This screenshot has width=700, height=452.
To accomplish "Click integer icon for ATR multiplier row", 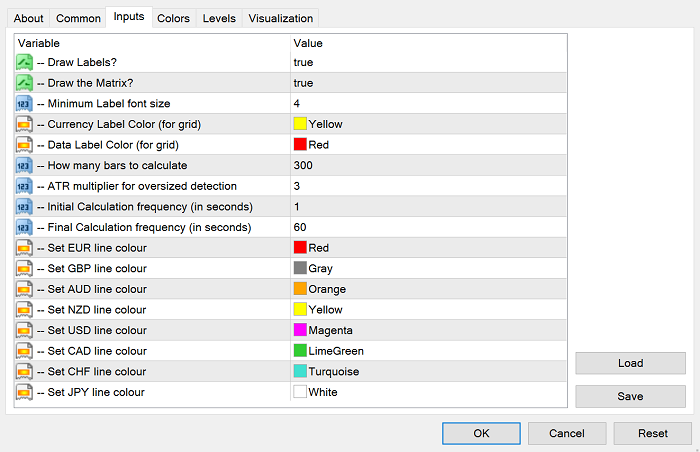I will [x=24, y=186].
